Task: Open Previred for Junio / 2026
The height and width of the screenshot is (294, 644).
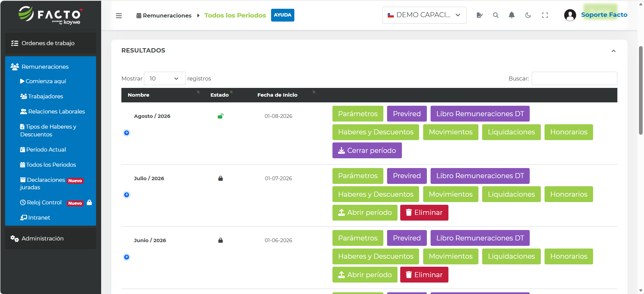Action: tap(407, 238)
